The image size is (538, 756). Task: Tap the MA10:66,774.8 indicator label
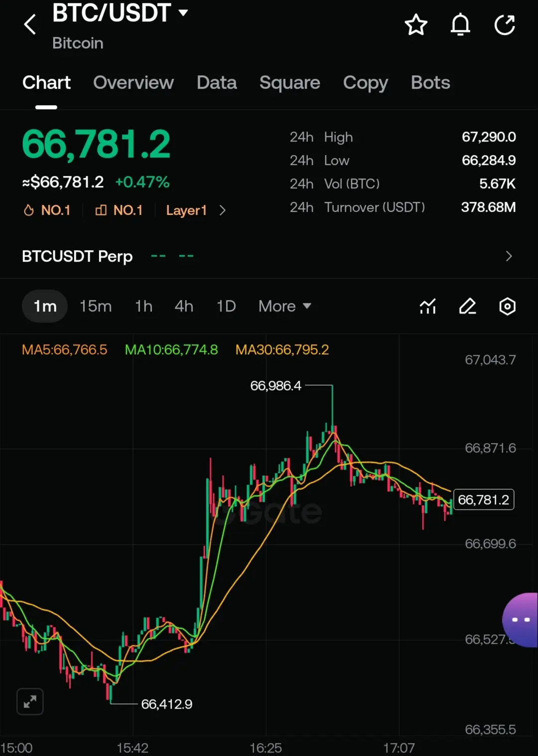coord(171,350)
